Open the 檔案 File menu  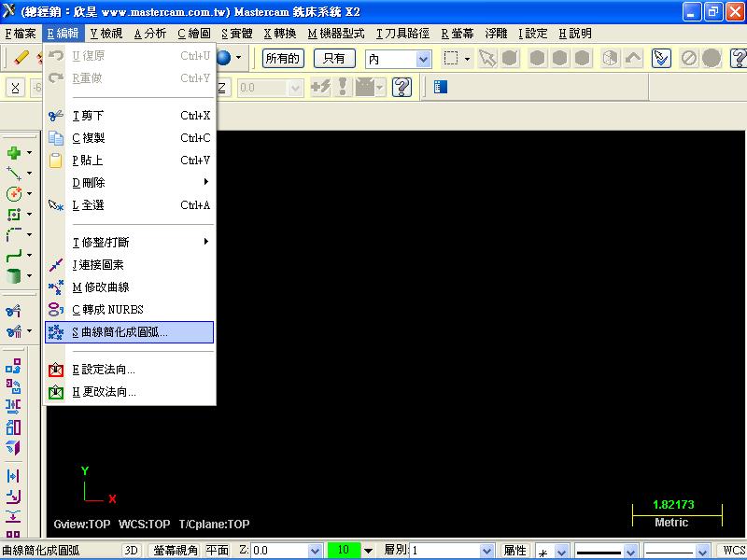point(21,34)
